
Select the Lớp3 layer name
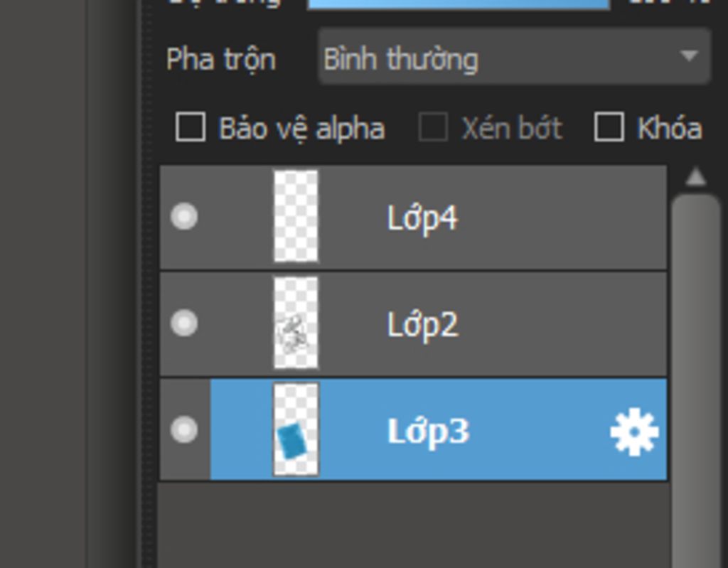tap(428, 432)
